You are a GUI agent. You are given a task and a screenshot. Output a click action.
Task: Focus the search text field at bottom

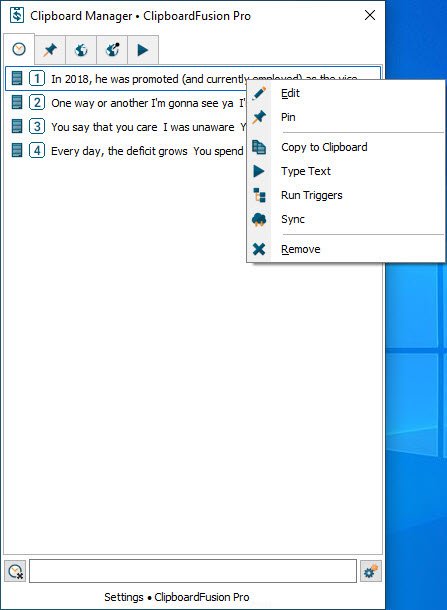[193, 571]
